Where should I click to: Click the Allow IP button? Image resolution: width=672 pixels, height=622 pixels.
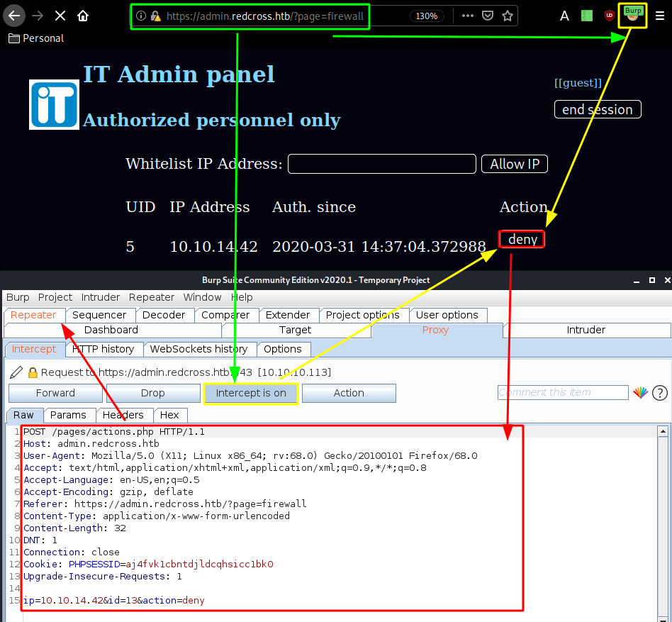tap(515, 164)
